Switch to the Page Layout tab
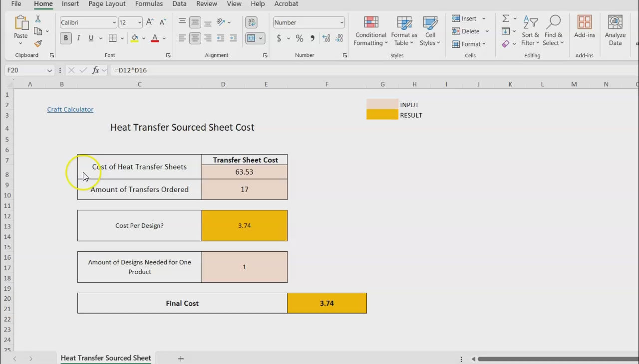 tap(107, 4)
